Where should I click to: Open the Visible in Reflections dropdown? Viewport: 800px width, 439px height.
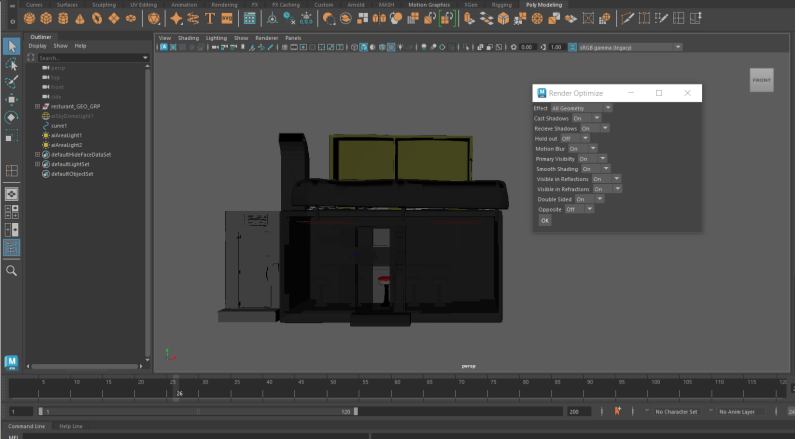(606, 179)
